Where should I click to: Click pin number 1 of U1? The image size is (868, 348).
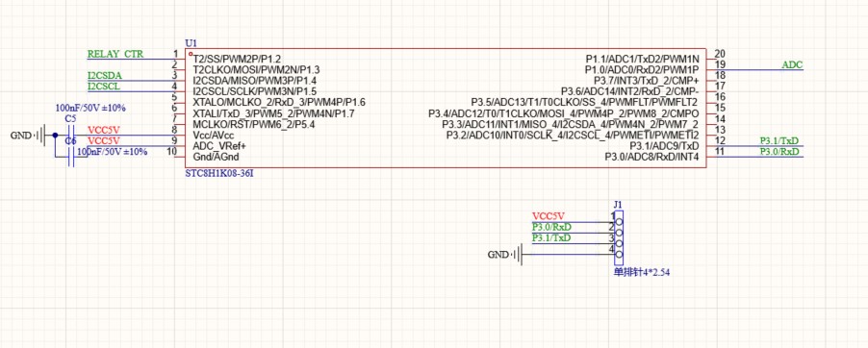[175, 54]
